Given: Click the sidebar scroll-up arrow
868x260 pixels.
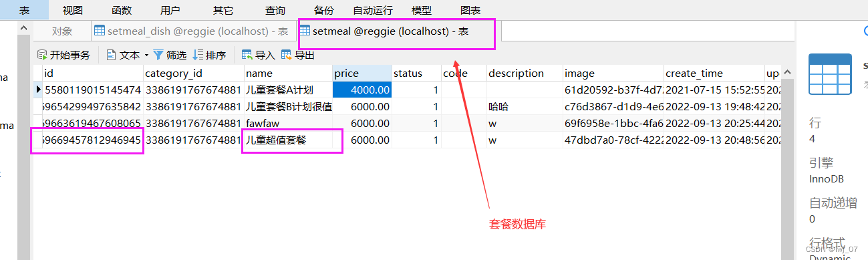Looking at the screenshot, I should [23, 27].
